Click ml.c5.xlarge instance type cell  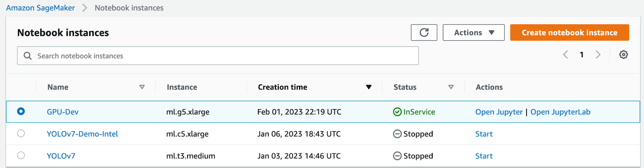pyautogui.click(x=187, y=134)
